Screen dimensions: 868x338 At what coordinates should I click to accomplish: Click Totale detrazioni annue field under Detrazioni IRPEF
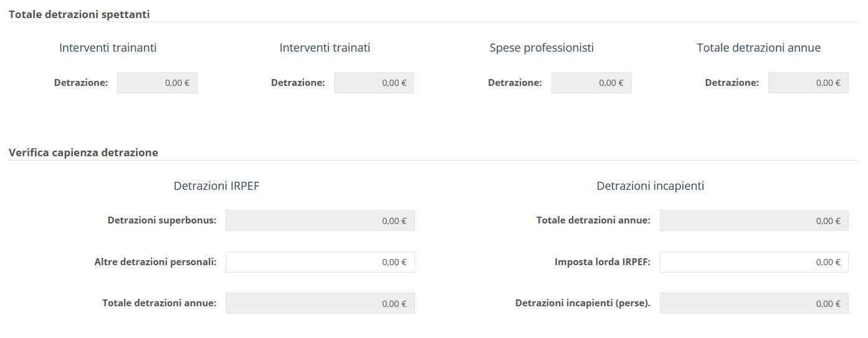point(320,304)
